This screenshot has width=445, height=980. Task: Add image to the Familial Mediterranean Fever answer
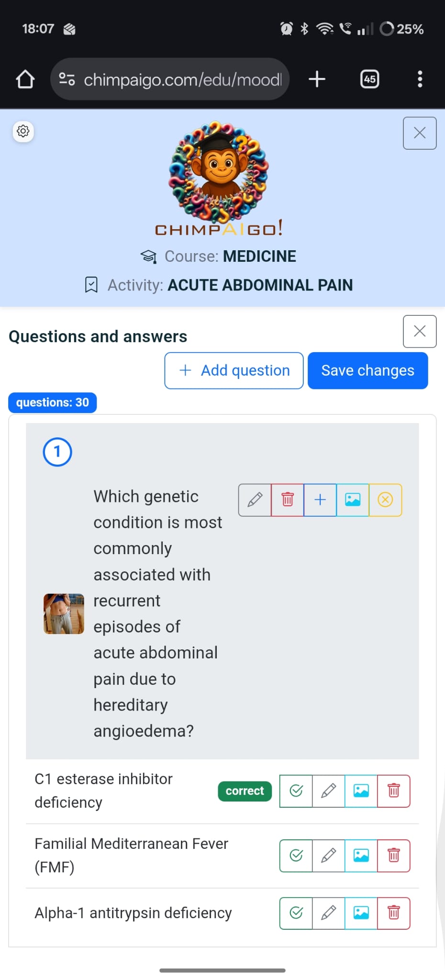(x=361, y=856)
